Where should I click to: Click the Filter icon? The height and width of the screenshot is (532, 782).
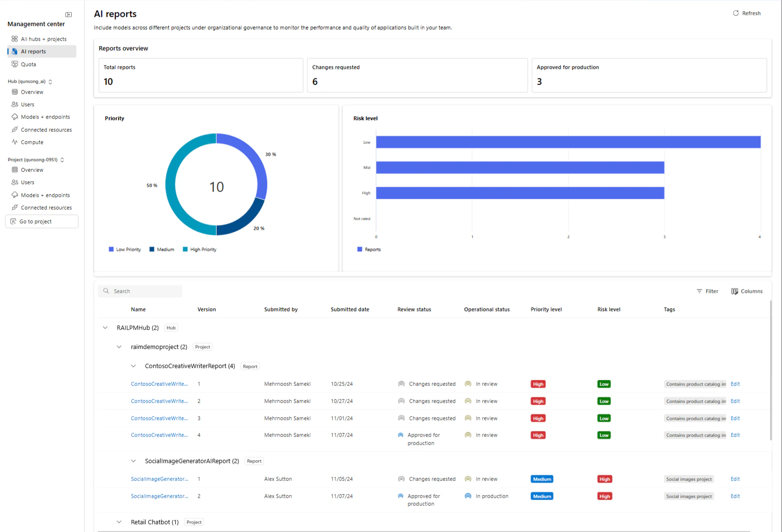pyautogui.click(x=699, y=291)
